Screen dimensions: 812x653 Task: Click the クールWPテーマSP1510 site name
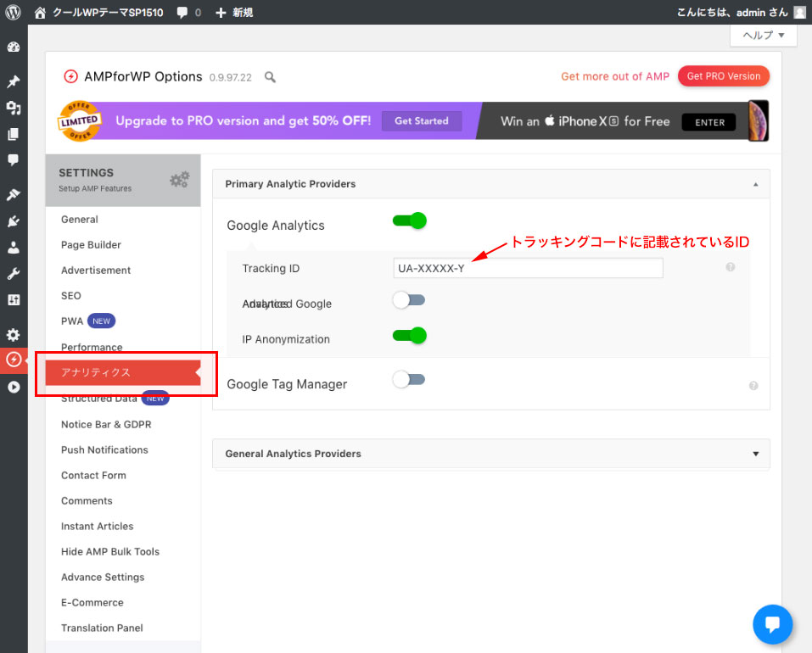[108, 13]
